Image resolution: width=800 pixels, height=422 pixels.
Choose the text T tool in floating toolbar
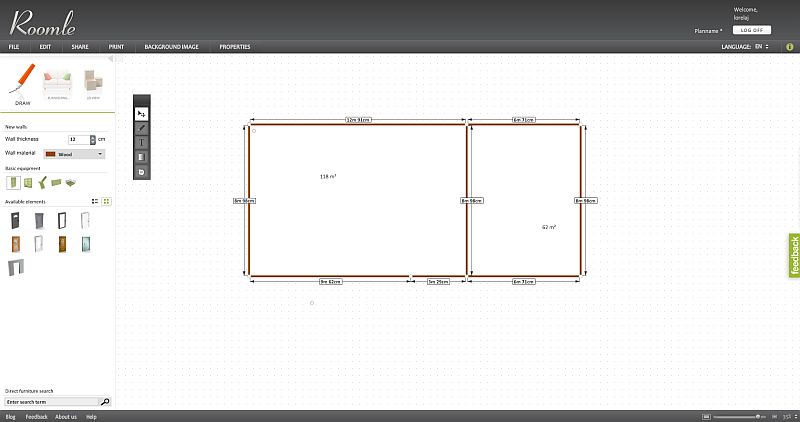point(142,142)
